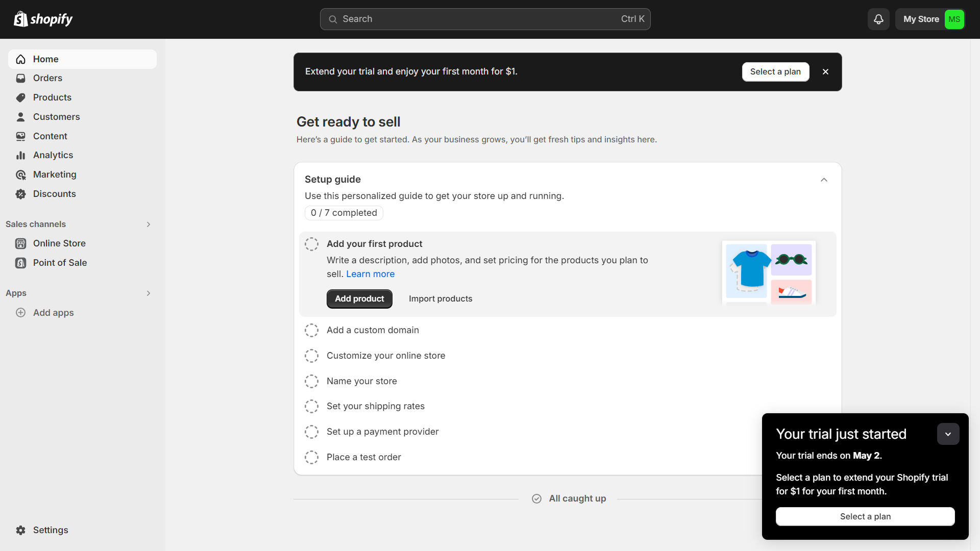The width and height of the screenshot is (980, 551).
Task: Click the Online Store icon
Action: [x=21, y=243]
